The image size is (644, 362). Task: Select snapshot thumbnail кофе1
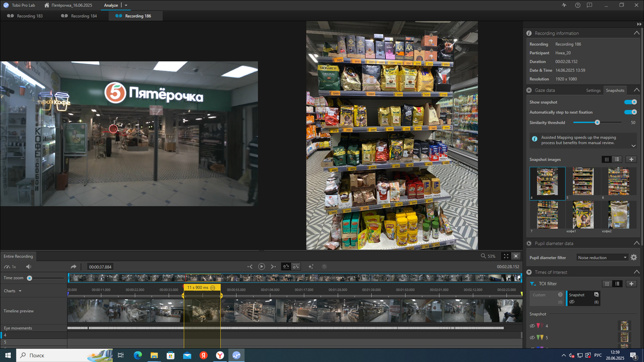(x=583, y=217)
